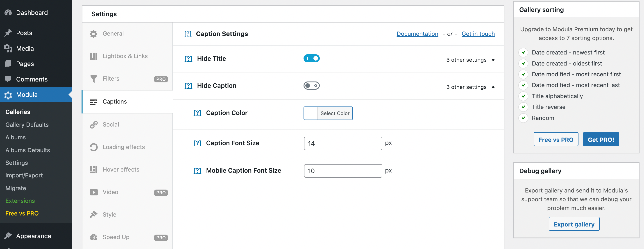Toggle off the Hide Title switch
The height and width of the screenshot is (249, 644).
point(311,58)
